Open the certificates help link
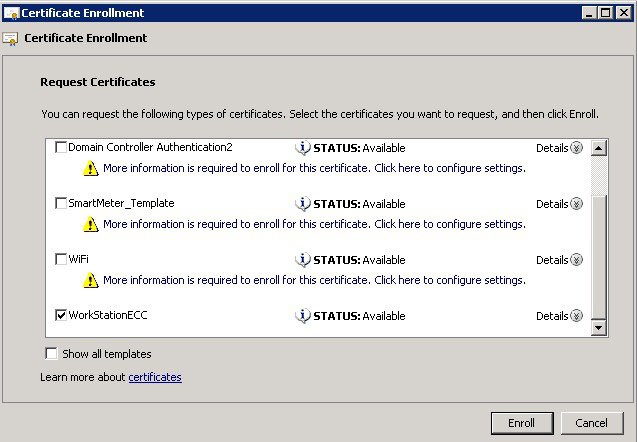 (155, 377)
